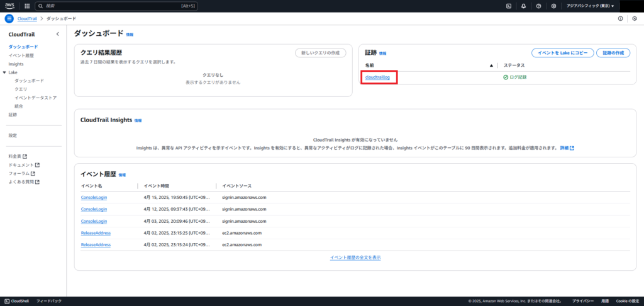Open 証跡 in the sidebar
Image resolution: width=644 pixels, height=306 pixels.
click(x=13, y=115)
